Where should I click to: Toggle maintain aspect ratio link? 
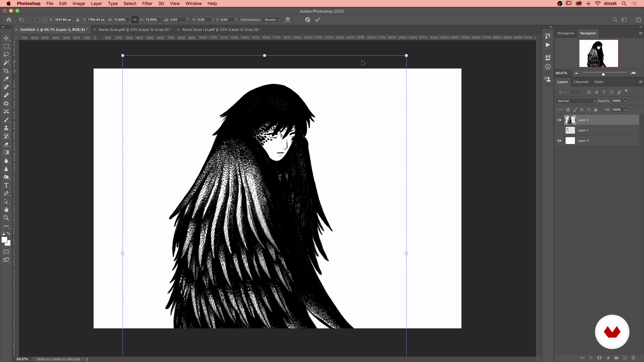[135, 19]
